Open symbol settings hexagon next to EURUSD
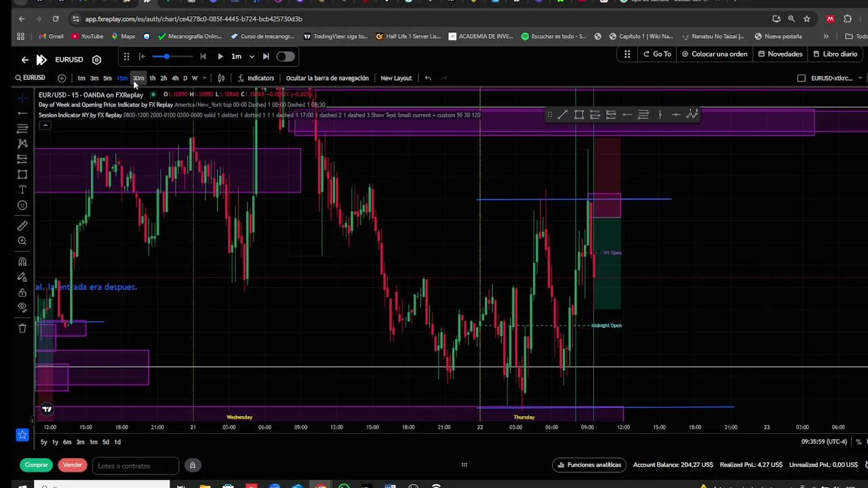This screenshot has height=488, width=868. [x=96, y=60]
